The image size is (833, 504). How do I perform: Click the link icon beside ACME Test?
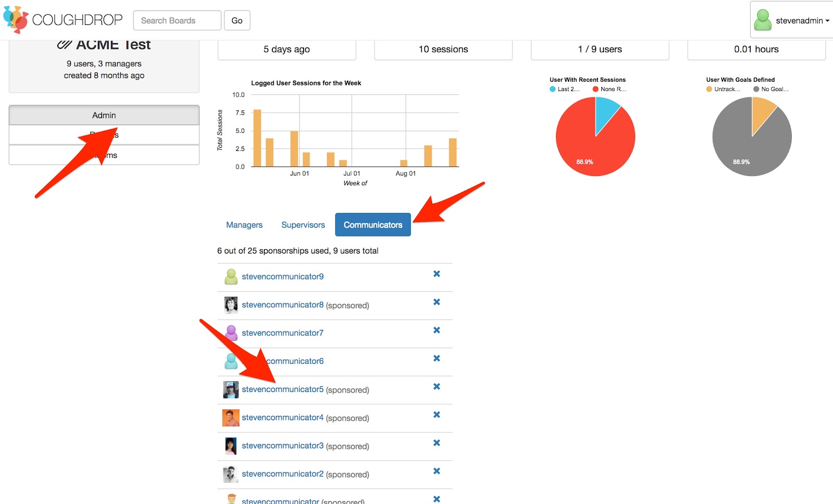tap(64, 45)
